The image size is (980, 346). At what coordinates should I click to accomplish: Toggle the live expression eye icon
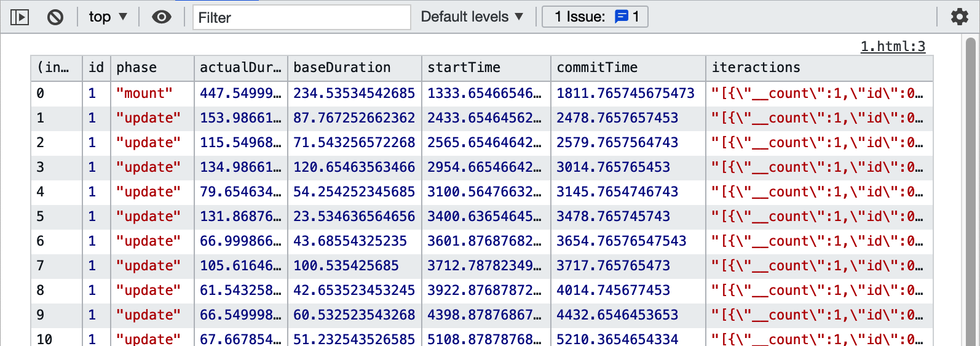coord(161,17)
